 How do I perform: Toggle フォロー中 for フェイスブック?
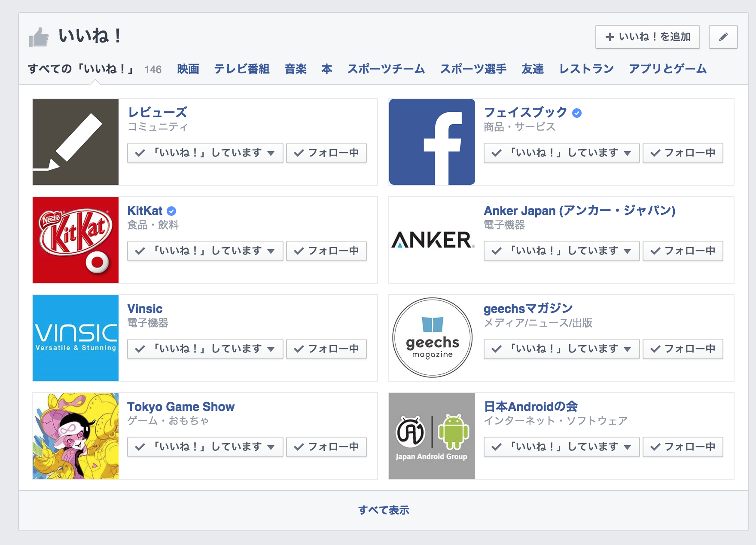tap(683, 153)
